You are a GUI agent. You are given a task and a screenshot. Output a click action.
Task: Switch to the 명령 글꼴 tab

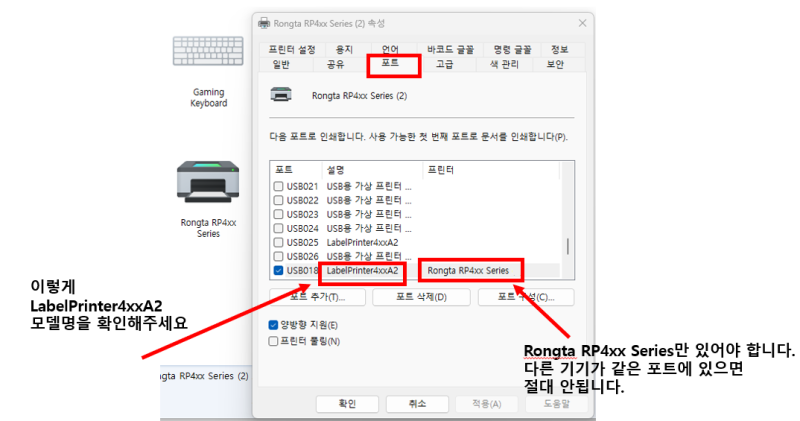point(512,49)
